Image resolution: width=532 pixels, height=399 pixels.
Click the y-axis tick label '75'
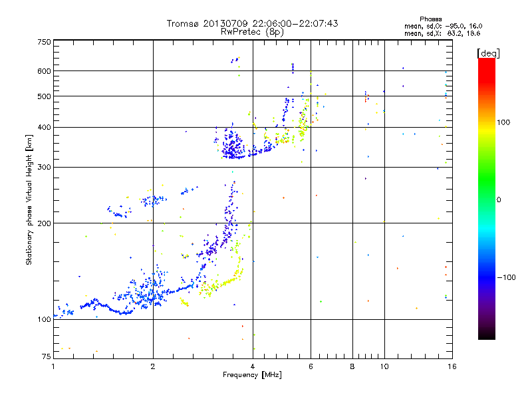pos(47,356)
